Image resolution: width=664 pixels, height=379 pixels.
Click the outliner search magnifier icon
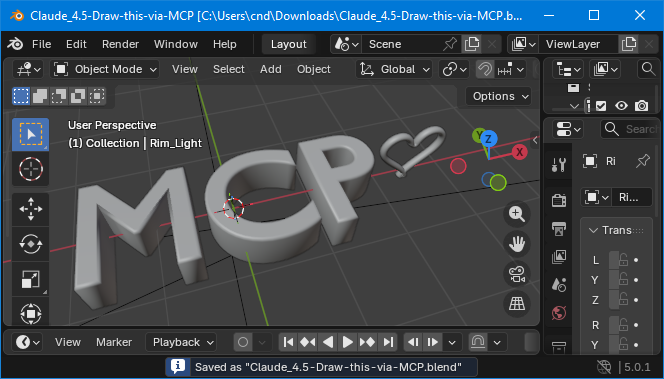click(648, 69)
